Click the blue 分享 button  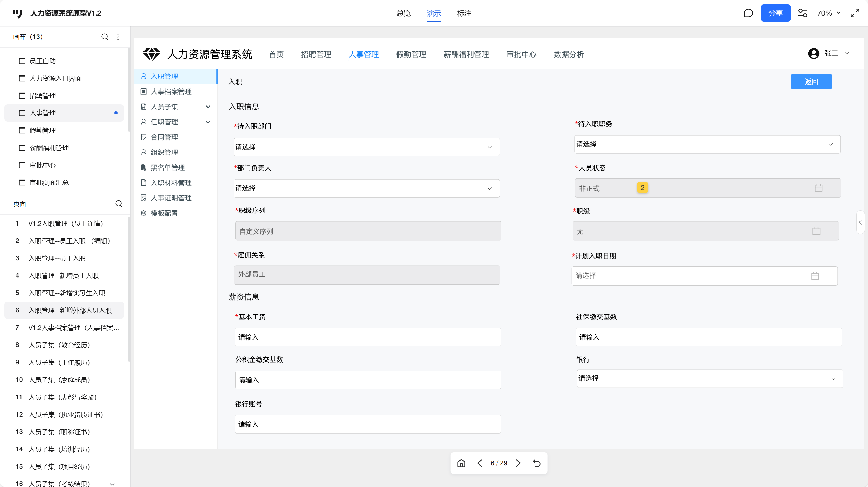775,13
